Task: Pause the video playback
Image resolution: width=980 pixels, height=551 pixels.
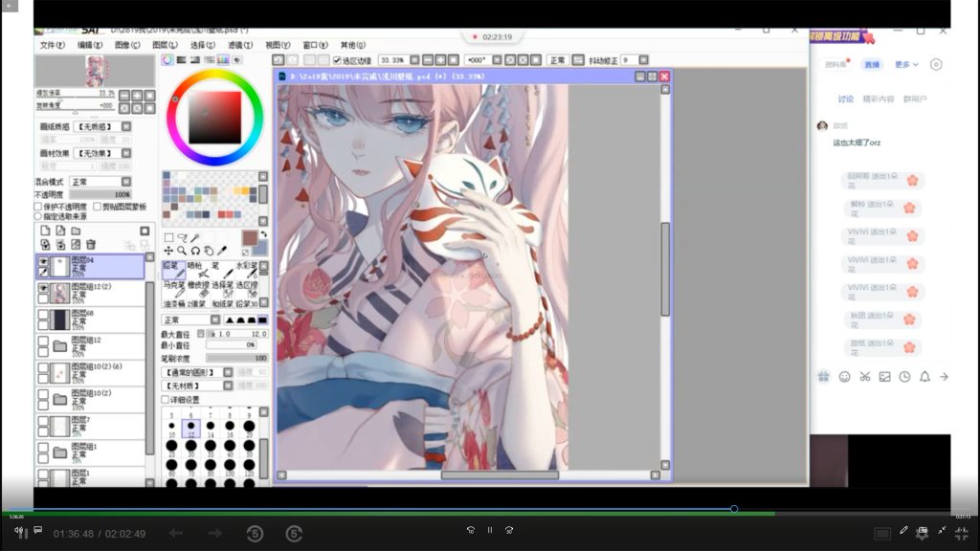Action: [489, 530]
